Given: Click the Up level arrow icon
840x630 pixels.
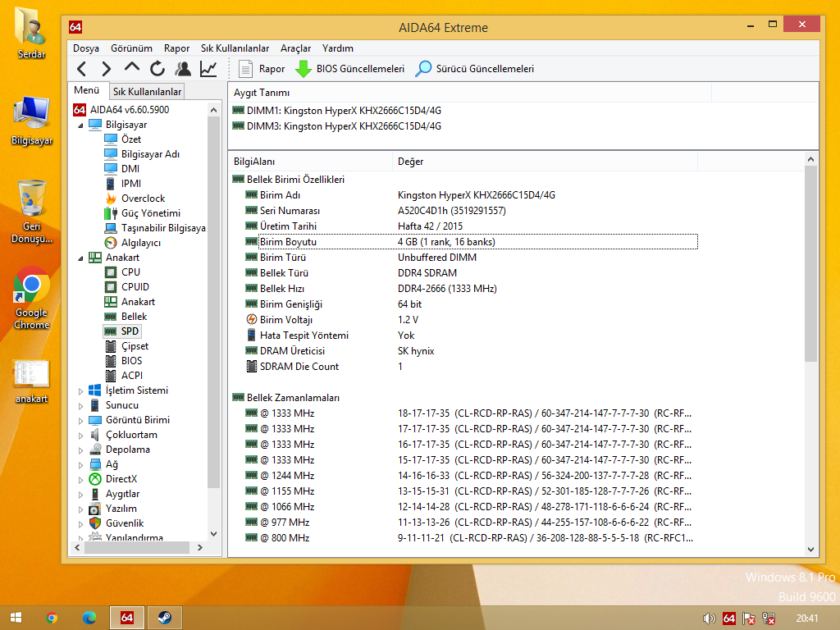Looking at the screenshot, I should click(132, 68).
